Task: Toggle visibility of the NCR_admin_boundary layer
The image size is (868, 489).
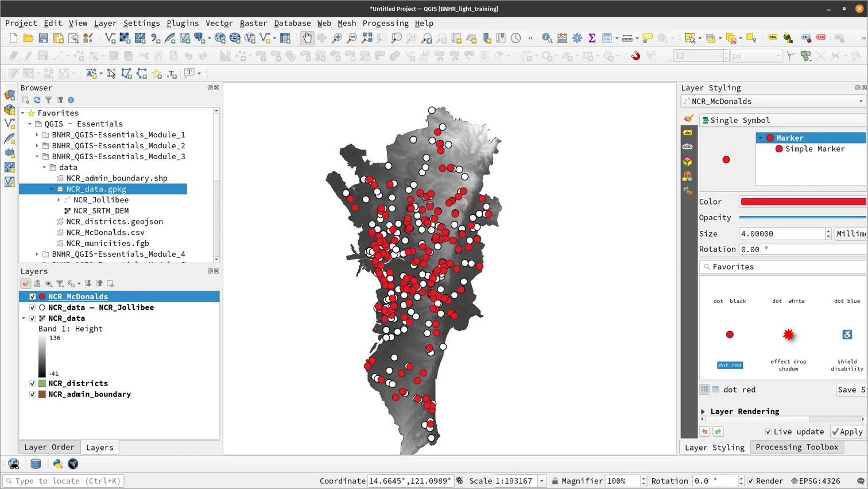Action: pyautogui.click(x=33, y=394)
